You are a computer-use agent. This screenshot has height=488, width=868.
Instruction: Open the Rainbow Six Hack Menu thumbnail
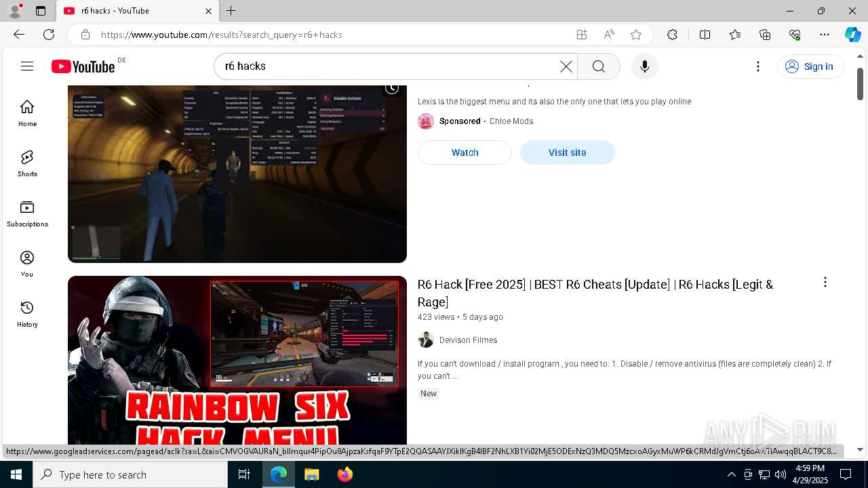[x=237, y=360]
